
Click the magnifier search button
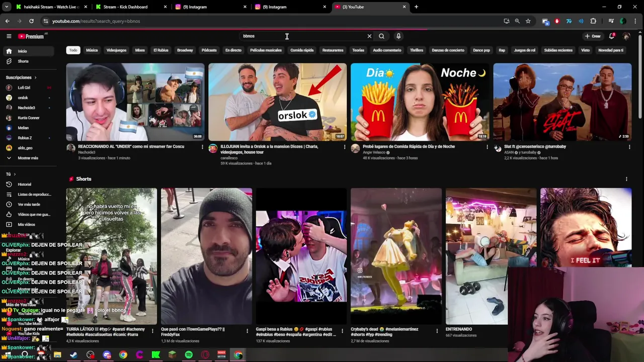pos(381,36)
